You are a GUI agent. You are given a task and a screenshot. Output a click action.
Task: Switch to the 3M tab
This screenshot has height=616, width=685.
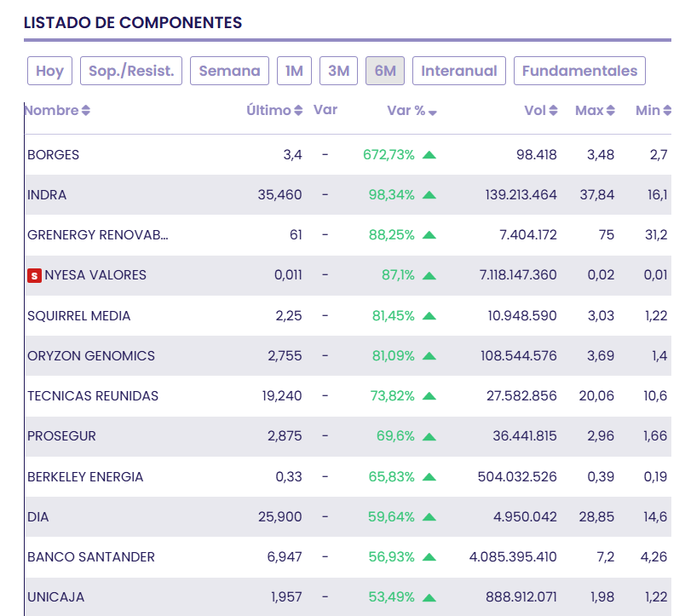point(338,71)
